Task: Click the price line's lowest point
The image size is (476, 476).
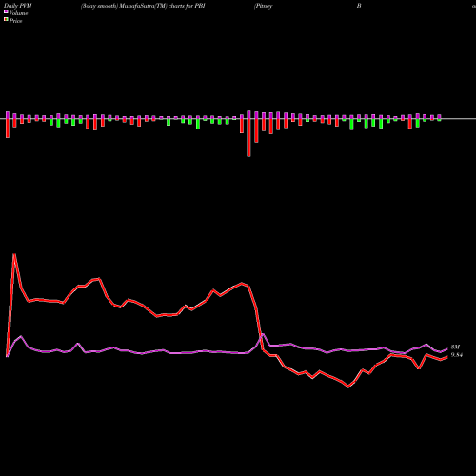Action: [x=348, y=387]
